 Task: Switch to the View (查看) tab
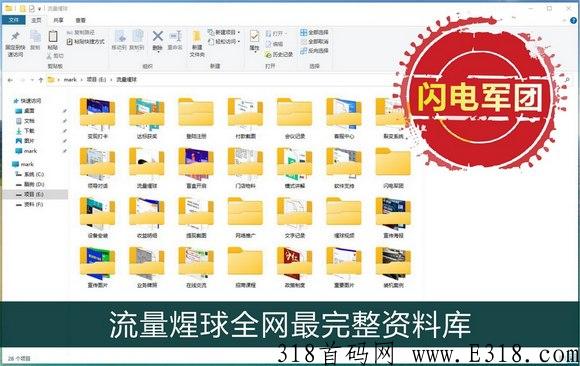click(81, 20)
